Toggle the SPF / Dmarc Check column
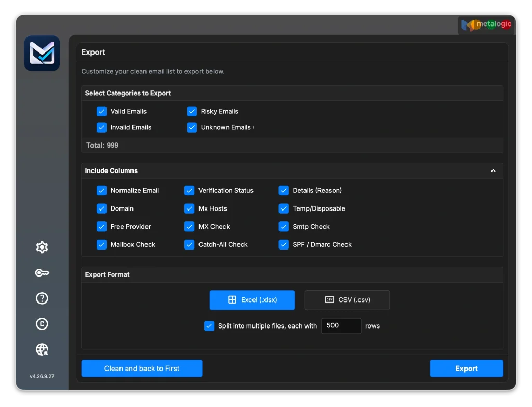The image size is (532, 407). (x=284, y=244)
